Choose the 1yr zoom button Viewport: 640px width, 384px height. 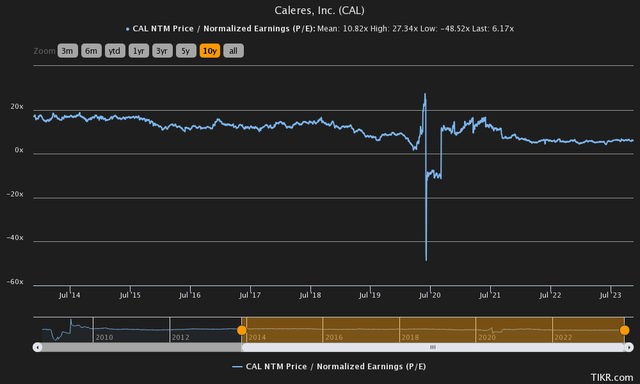138,51
